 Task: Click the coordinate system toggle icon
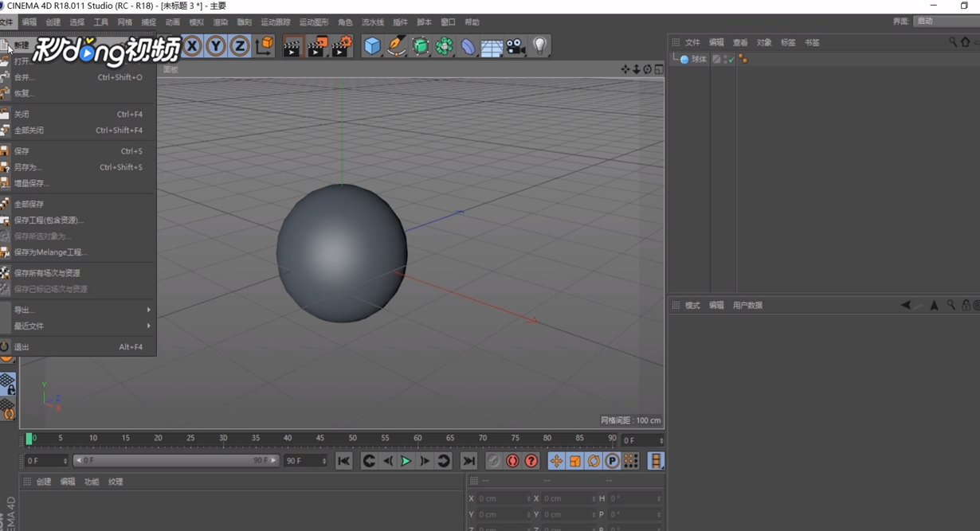point(265,46)
